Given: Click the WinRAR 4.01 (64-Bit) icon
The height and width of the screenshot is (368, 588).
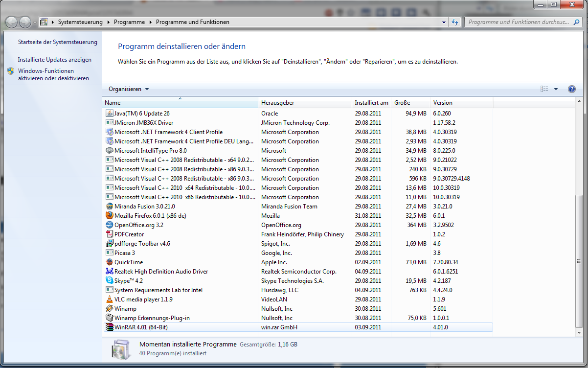Looking at the screenshot, I should click(110, 327).
